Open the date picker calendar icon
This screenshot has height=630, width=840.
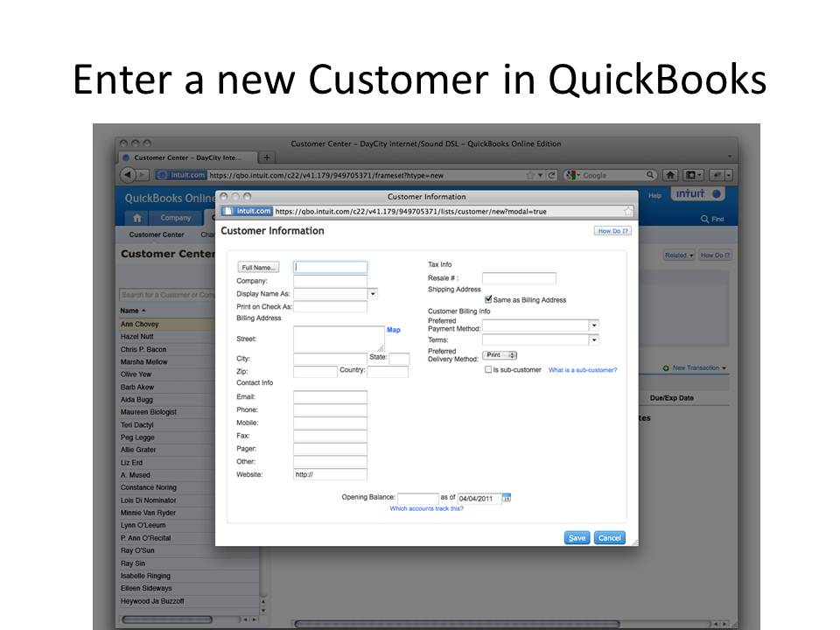click(507, 498)
